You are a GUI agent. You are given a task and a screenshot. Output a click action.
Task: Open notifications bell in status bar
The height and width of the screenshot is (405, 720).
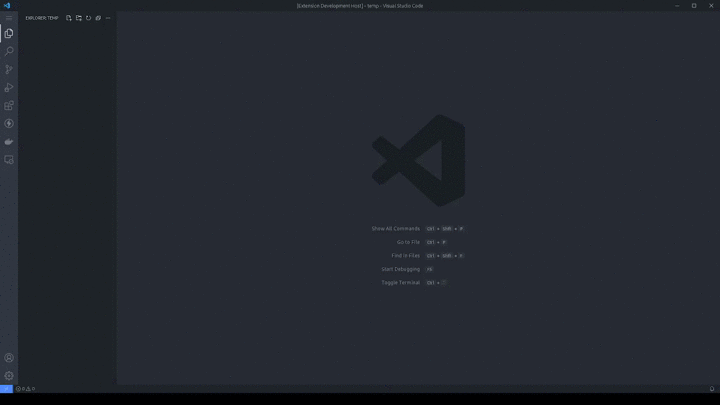[x=712, y=389]
